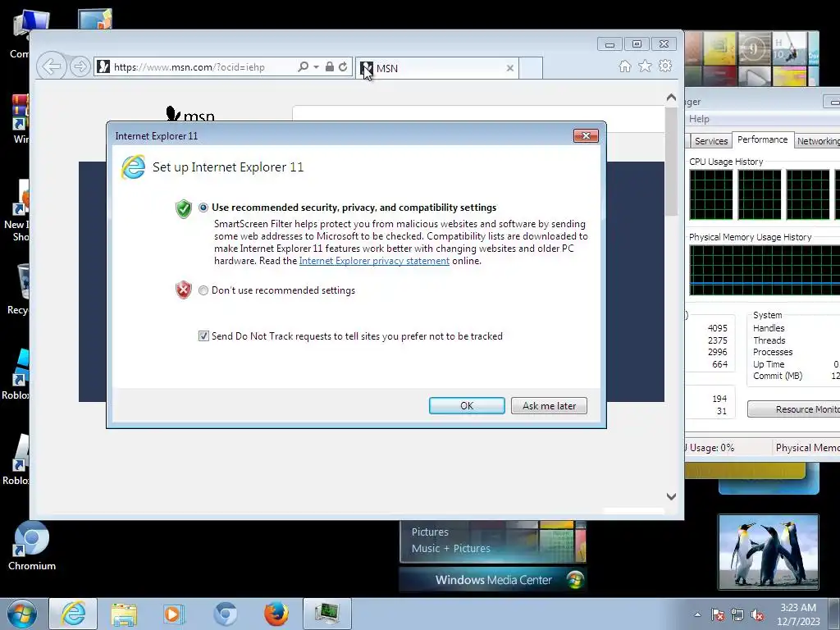Click the penguins picture thumbnail gadget
Image resolution: width=840 pixels, height=630 pixels.
pos(768,552)
